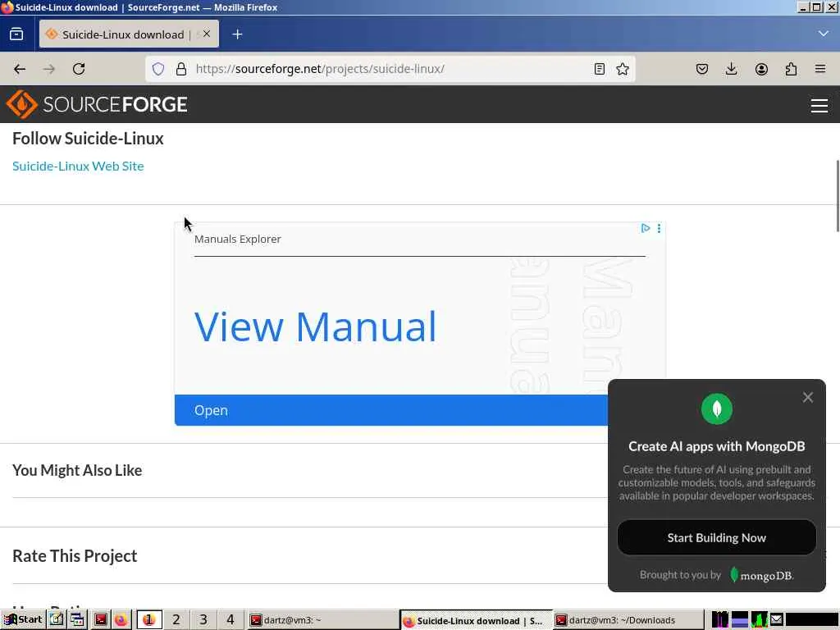Click the blue Open button on ad

(391, 410)
